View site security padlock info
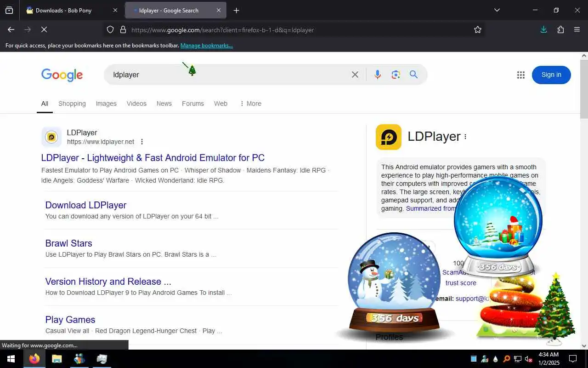The height and width of the screenshot is (368, 588). click(x=123, y=29)
